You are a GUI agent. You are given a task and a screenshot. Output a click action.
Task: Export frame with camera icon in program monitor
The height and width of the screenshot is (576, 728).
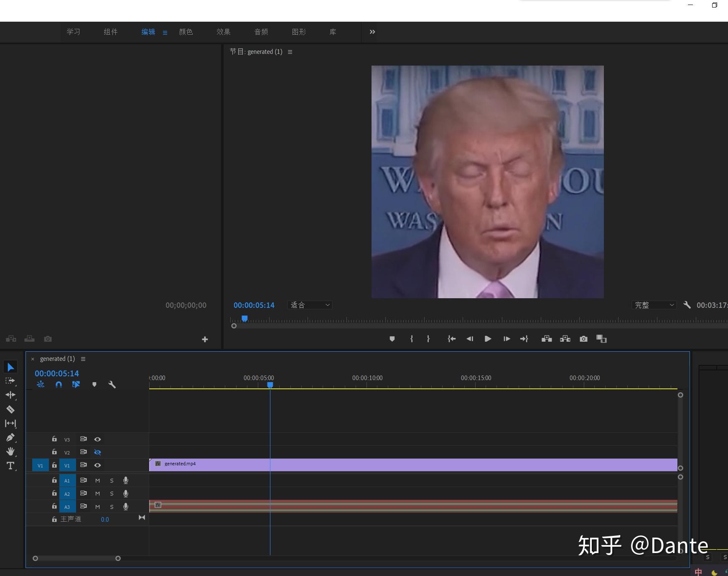[x=583, y=339]
